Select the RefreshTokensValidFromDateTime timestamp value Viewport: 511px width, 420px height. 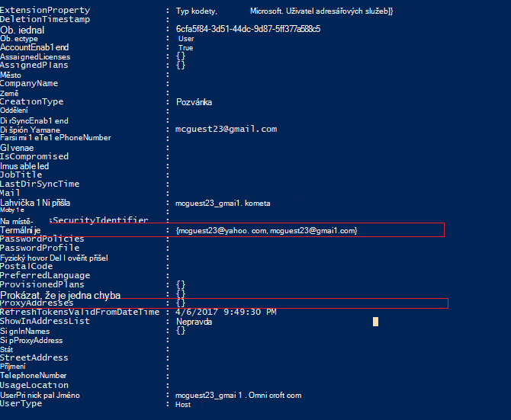226,312
